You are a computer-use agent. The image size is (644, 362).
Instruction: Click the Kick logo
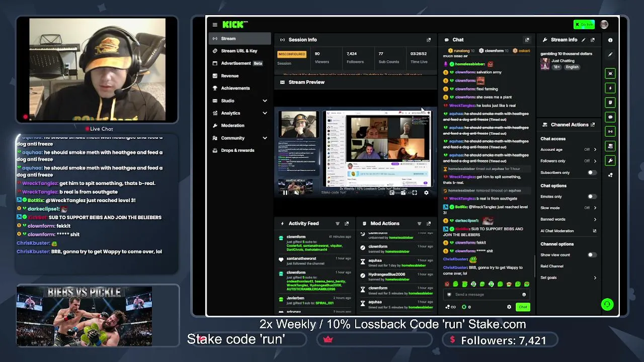[x=235, y=25]
